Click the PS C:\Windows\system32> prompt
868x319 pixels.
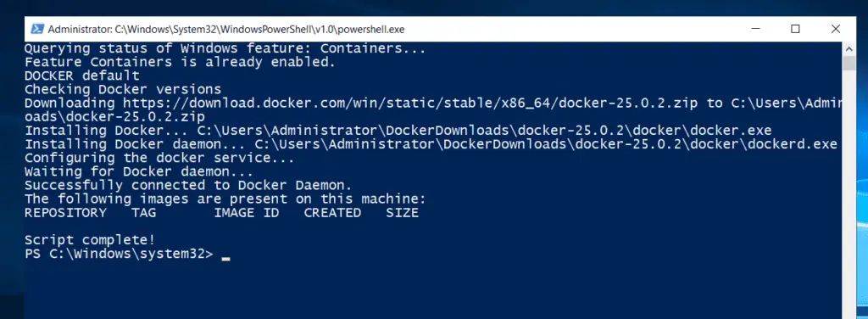point(119,254)
